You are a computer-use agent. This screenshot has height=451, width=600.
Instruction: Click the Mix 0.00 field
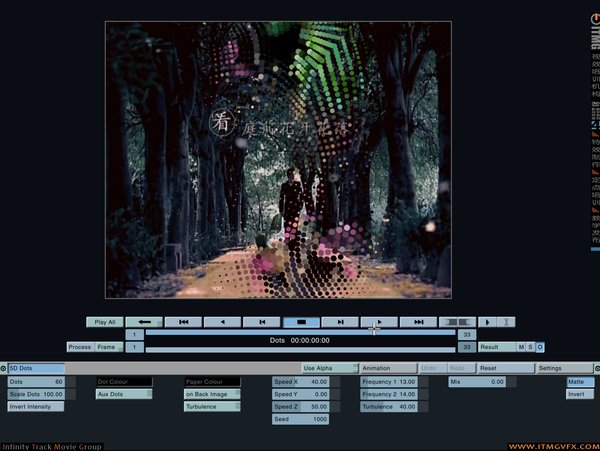[477, 382]
